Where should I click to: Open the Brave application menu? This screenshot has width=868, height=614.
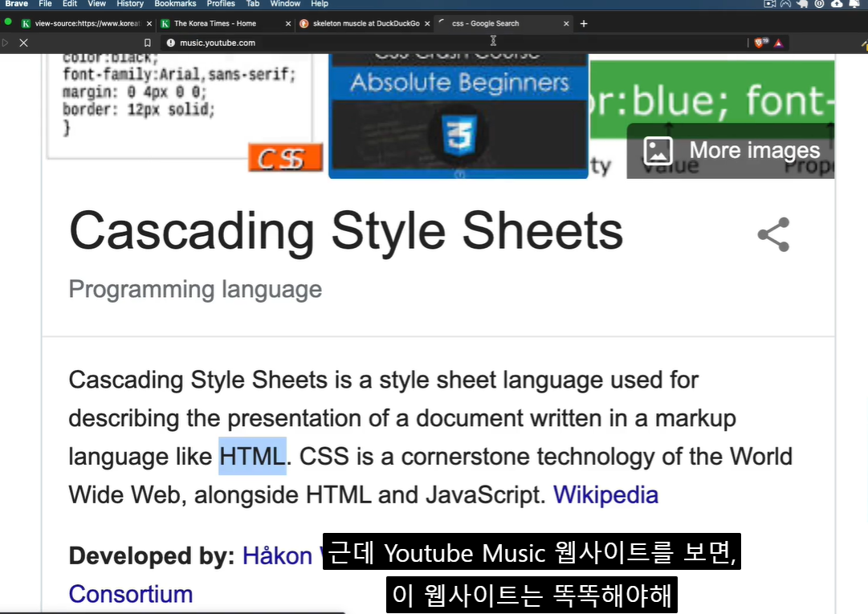(16, 4)
